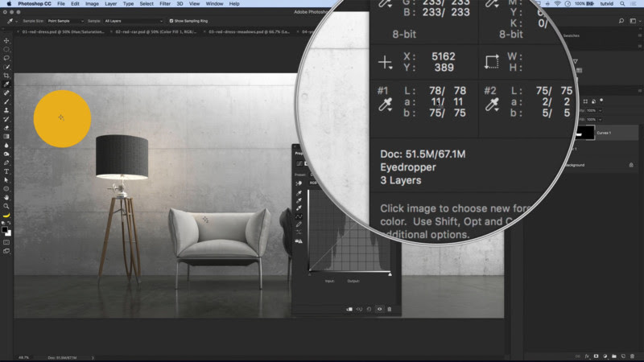Click the banana Edit Toolbar icon
644x362 pixels.
point(6,215)
